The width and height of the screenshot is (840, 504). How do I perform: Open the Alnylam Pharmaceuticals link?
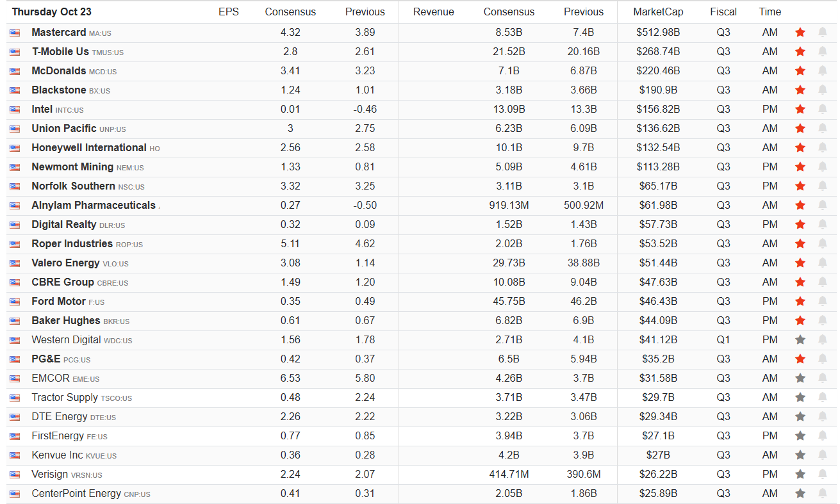(94, 205)
